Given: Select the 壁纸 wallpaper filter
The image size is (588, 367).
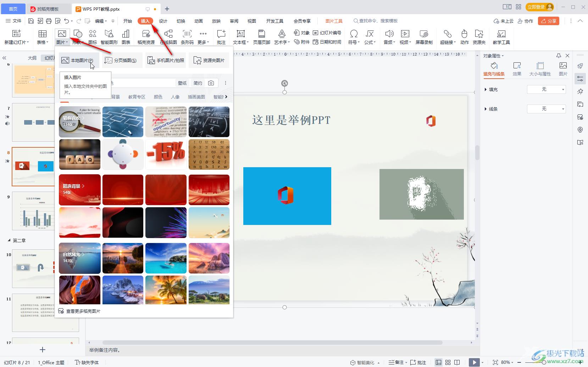Looking at the screenshot, I should (x=182, y=83).
